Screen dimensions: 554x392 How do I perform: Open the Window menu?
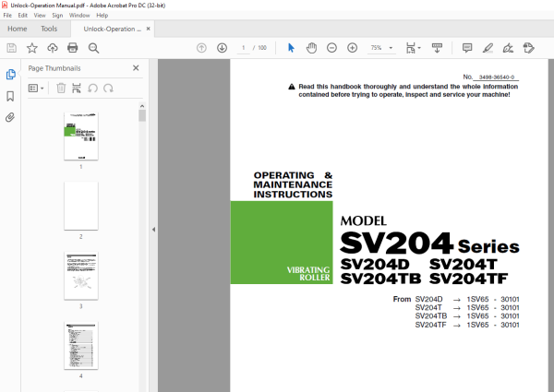click(x=79, y=15)
